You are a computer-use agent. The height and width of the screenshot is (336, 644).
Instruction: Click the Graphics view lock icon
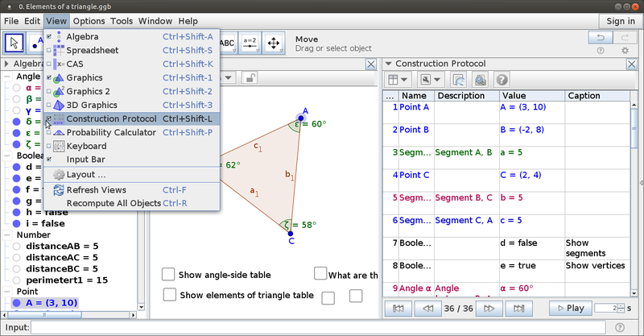[250, 77]
